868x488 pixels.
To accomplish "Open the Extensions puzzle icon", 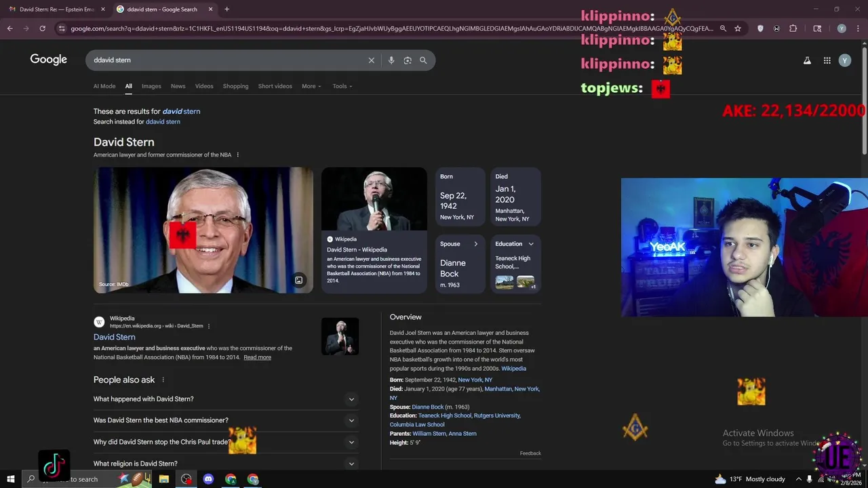I will (793, 28).
